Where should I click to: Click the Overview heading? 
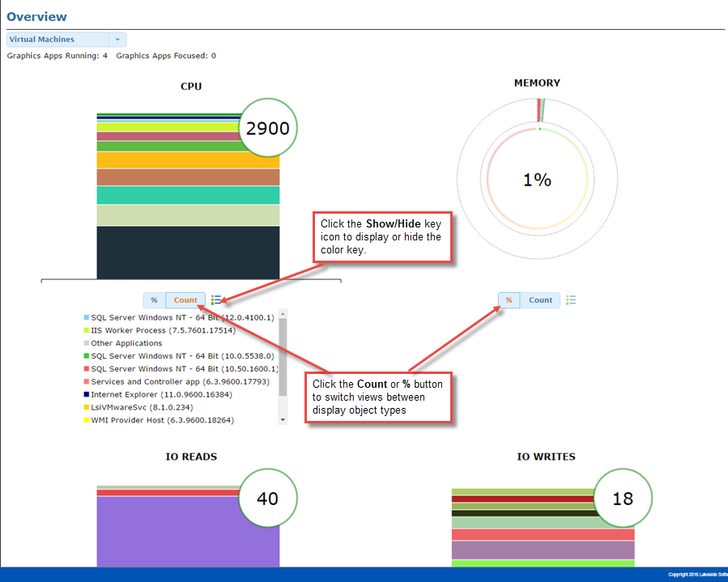(36, 17)
